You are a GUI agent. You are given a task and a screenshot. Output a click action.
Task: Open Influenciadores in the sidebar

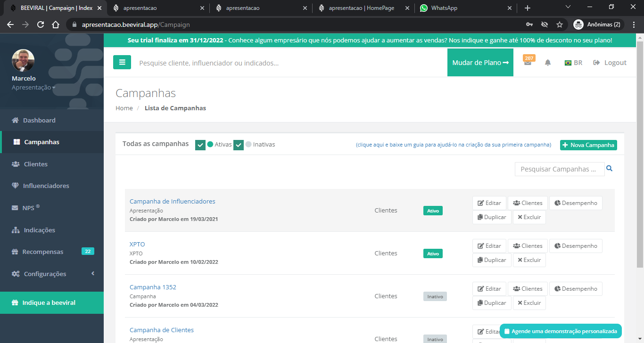coord(46,186)
